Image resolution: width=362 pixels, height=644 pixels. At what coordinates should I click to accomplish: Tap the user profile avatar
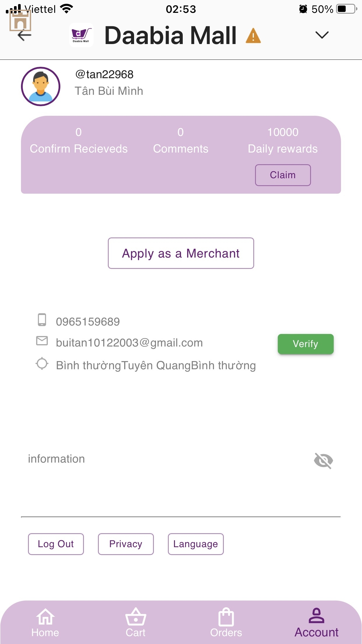tap(41, 87)
